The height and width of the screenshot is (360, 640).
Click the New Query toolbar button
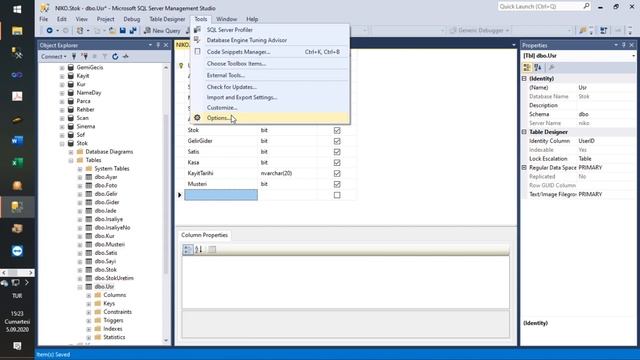[162, 31]
